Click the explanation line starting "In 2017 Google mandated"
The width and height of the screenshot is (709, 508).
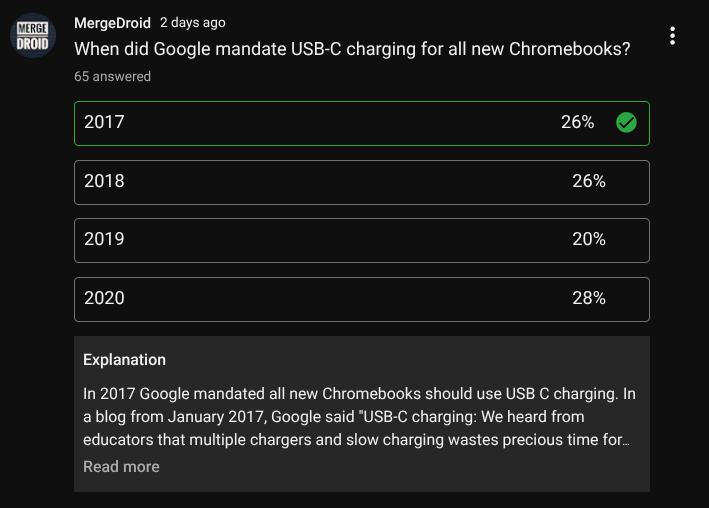(359, 393)
